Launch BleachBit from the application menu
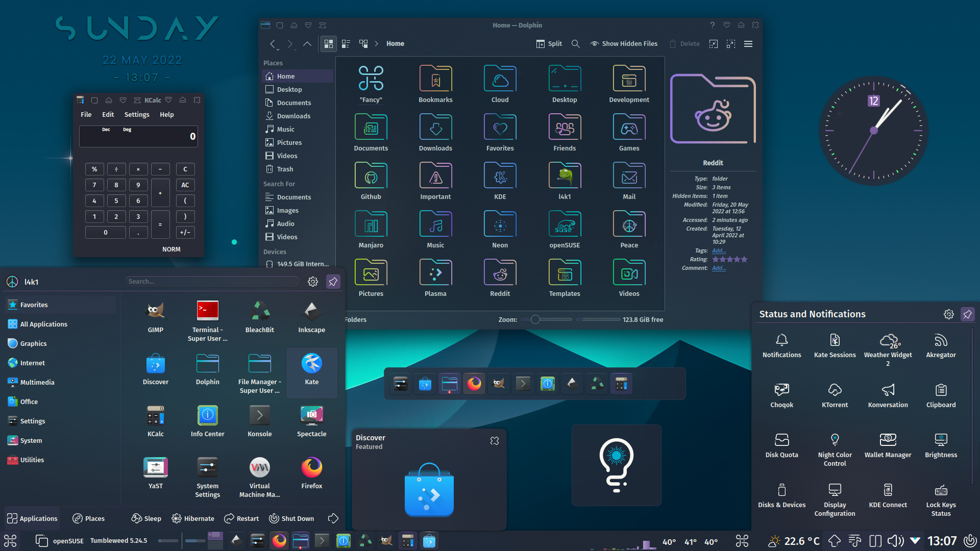The height and width of the screenshot is (551, 980). click(x=259, y=317)
